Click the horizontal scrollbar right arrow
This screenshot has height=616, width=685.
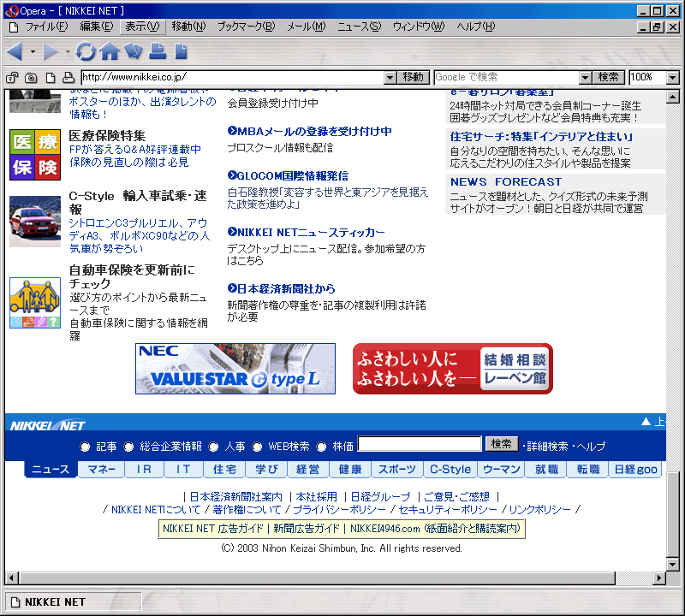[x=659, y=578]
